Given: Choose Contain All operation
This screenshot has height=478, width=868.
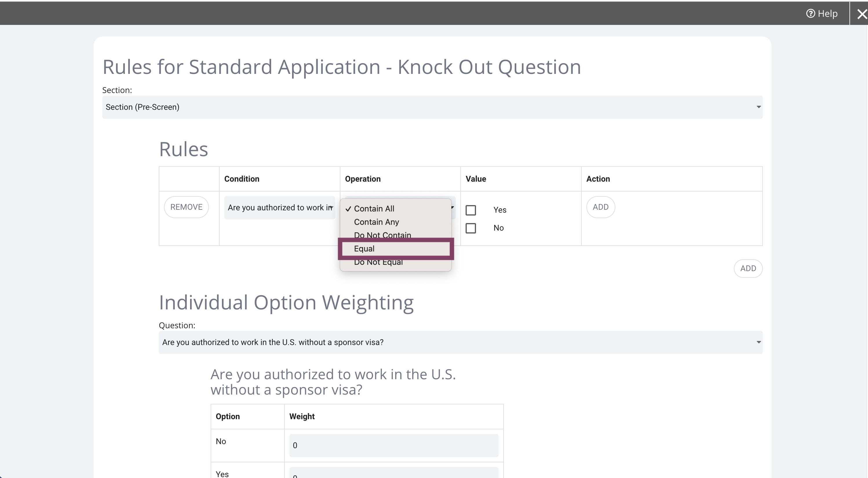Looking at the screenshot, I should pyautogui.click(x=396, y=209).
